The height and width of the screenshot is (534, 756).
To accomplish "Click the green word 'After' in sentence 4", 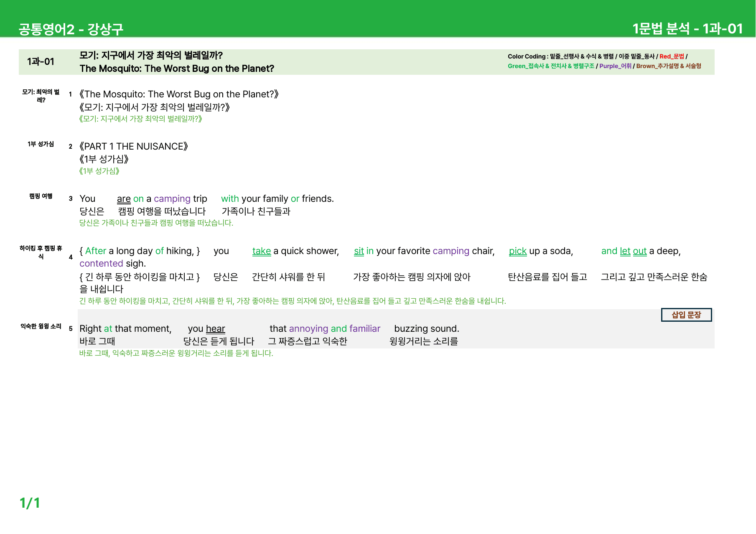I will coord(96,251).
